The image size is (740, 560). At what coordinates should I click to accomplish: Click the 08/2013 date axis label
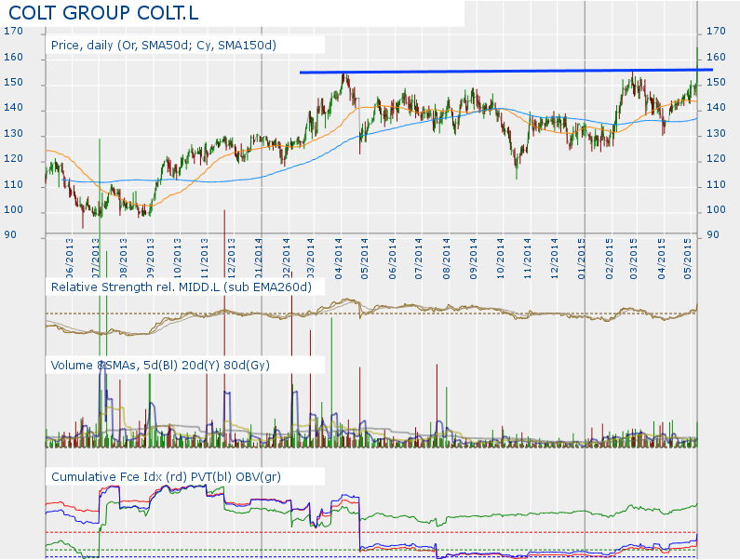[x=123, y=259]
